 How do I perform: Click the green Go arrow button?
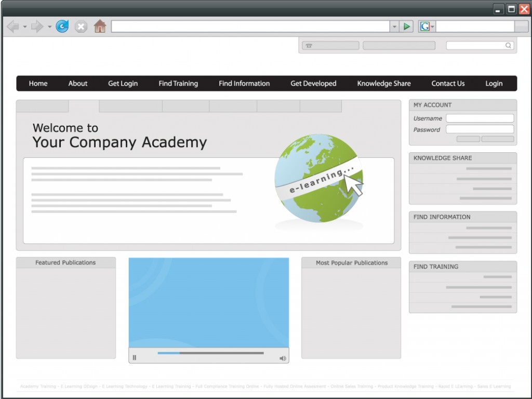(x=406, y=26)
